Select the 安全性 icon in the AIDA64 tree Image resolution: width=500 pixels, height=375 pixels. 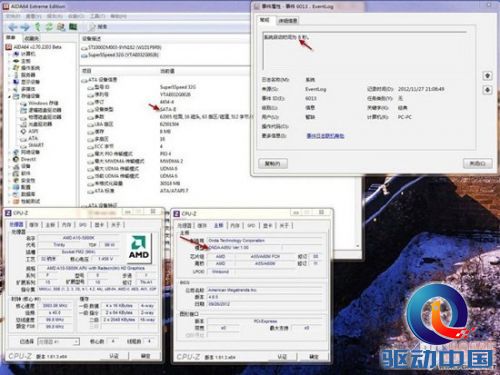click(x=16, y=180)
